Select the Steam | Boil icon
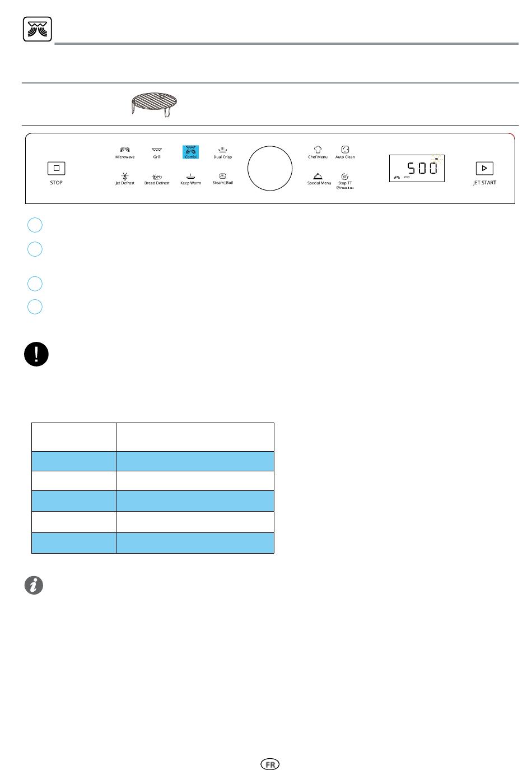Screen dimensions: 532x770 [222, 176]
